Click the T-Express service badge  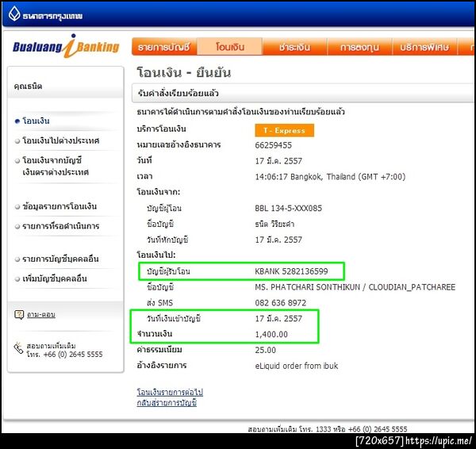285,130
